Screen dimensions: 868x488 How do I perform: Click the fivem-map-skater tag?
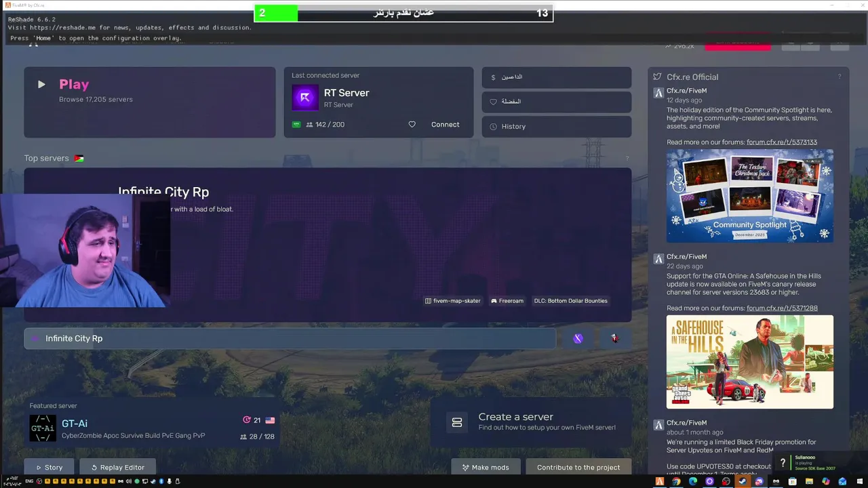(x=452, y=301)
